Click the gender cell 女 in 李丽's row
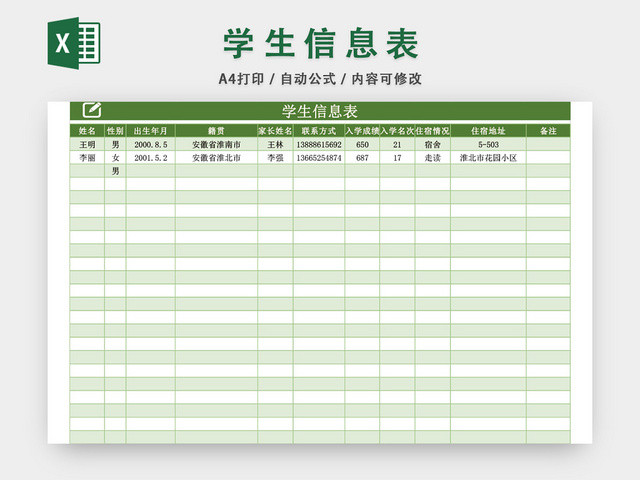 tap(115, 158)
